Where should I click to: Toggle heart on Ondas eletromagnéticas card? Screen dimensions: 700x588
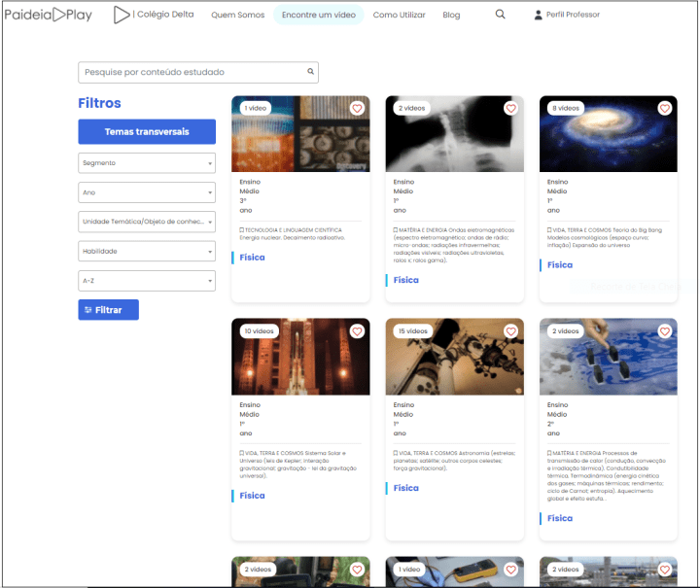(510, 108)
